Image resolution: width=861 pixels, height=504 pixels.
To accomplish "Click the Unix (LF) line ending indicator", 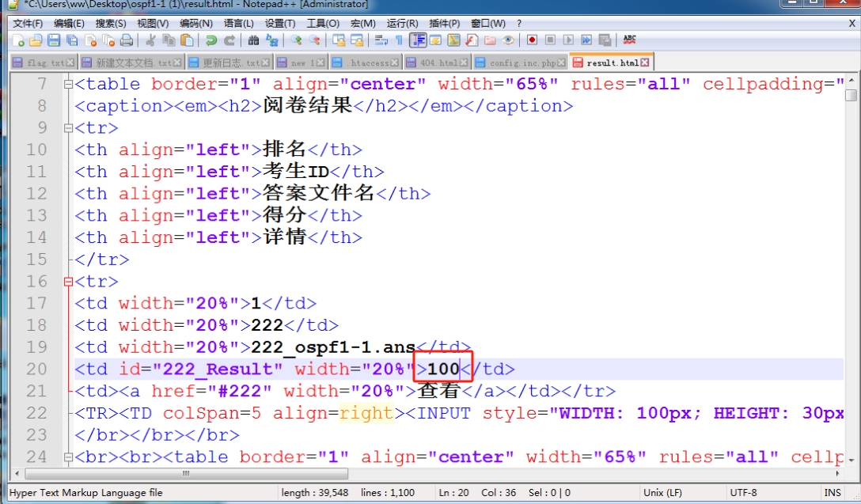I will pos(664,492).
